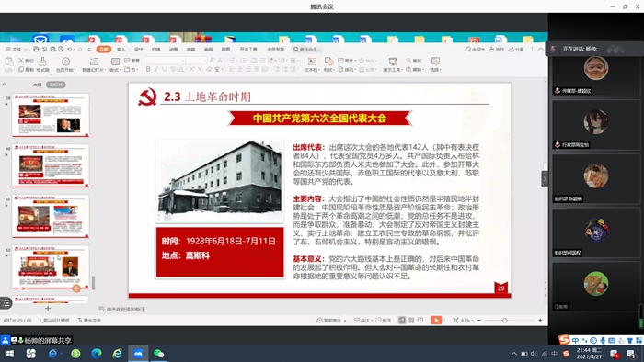This screenshot has width=644, height=362.
Task: Select the Format Painter (格式刷) tool
Action: [x=42, y=64]
